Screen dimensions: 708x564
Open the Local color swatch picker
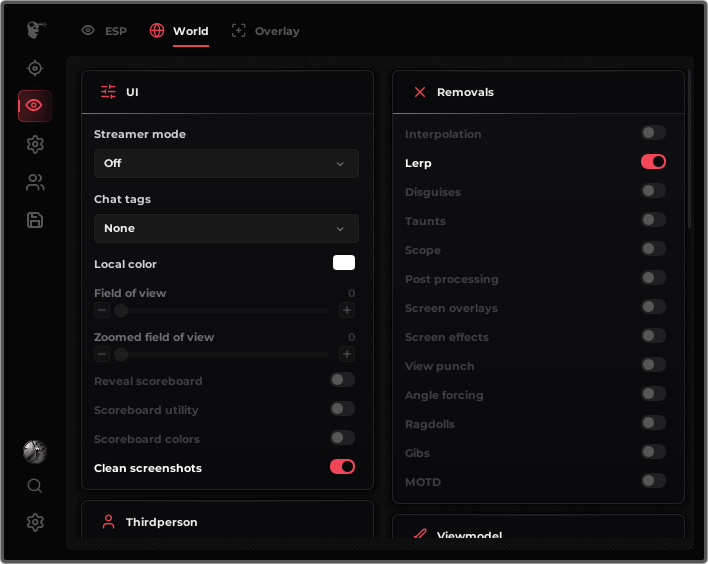(x=344, y=263)
